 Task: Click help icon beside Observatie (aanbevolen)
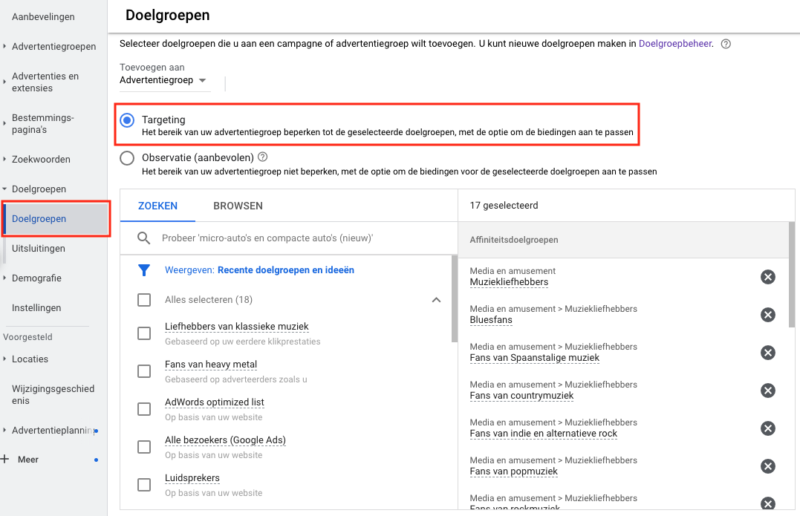(263, 157)
